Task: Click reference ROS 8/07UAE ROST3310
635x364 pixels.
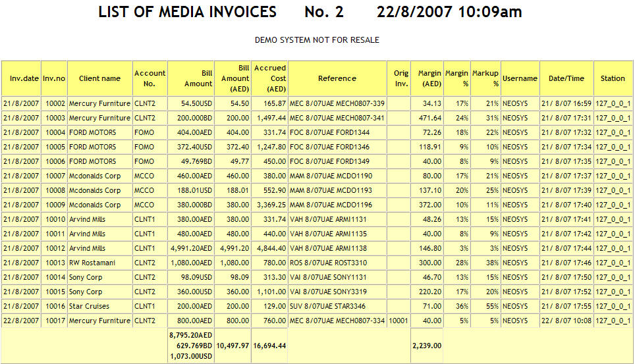Action: click(329, 263)
